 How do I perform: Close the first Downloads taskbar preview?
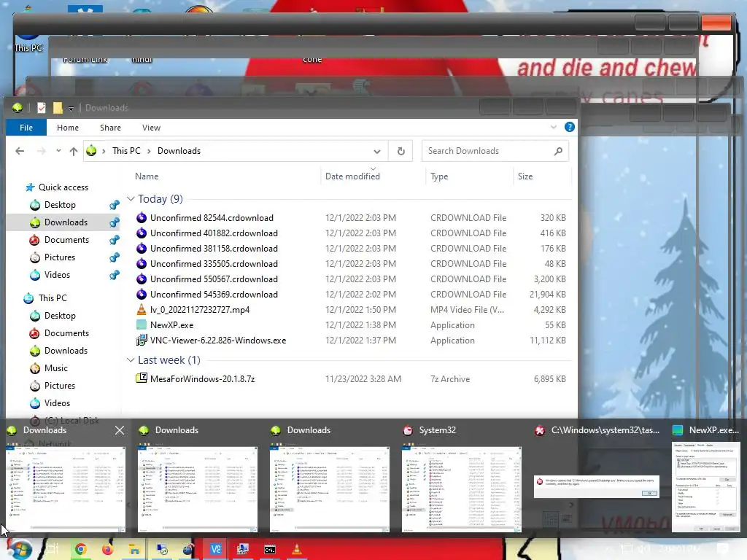coord(120,430)
